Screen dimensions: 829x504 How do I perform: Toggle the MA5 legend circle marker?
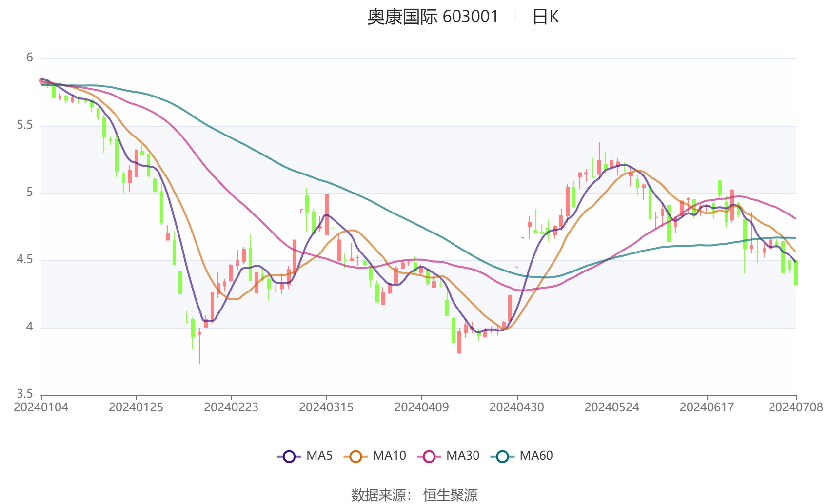tap(289, 457)
